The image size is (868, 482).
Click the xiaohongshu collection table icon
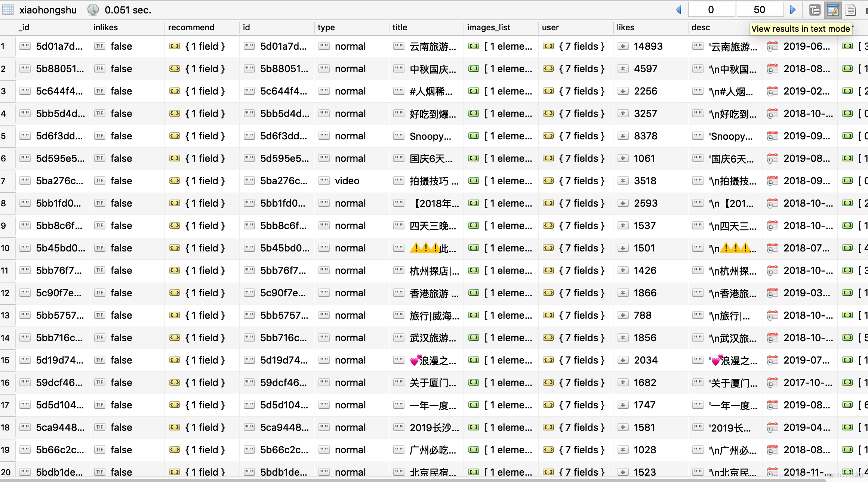[8, 10]
